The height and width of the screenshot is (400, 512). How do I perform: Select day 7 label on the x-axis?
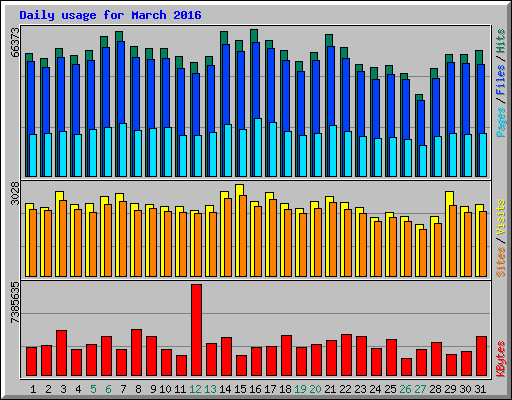coord(123,389)
